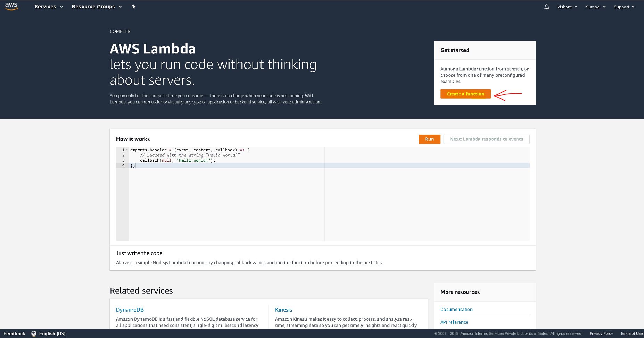The width and height of the screenshot is (644, 338).
Task: Click Next: Lambda responds to events
Action: click(x=486, y=139)
